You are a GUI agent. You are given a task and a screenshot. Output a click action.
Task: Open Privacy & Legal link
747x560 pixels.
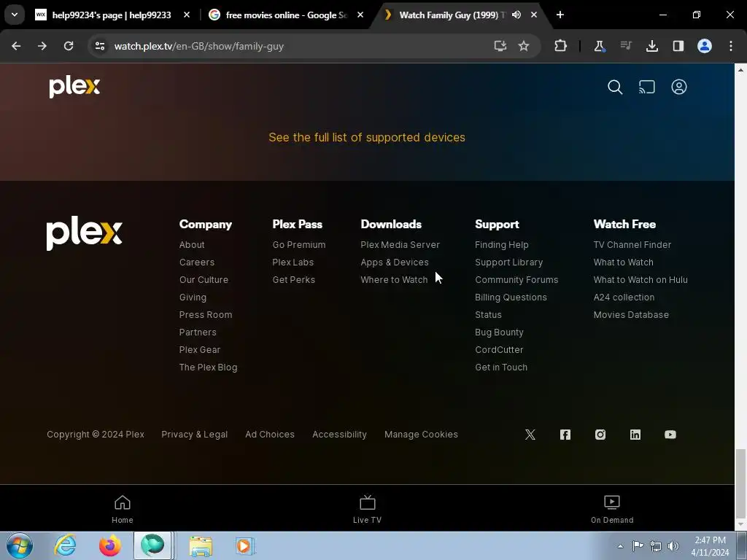[x=194, y=435]
